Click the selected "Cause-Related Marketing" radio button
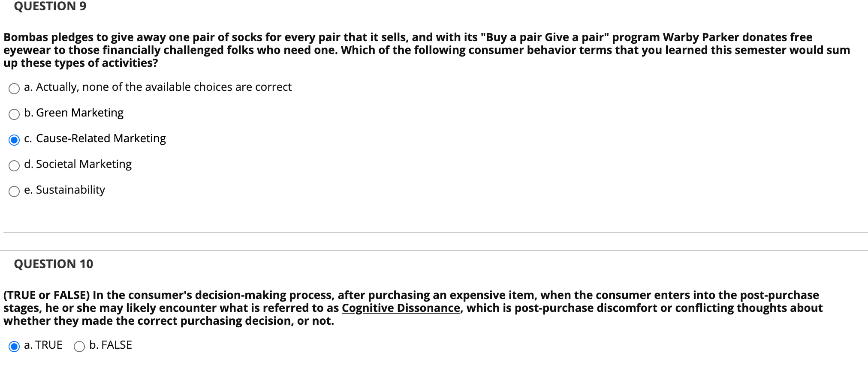Screen dimensions: 868x365 click(14, 140)
